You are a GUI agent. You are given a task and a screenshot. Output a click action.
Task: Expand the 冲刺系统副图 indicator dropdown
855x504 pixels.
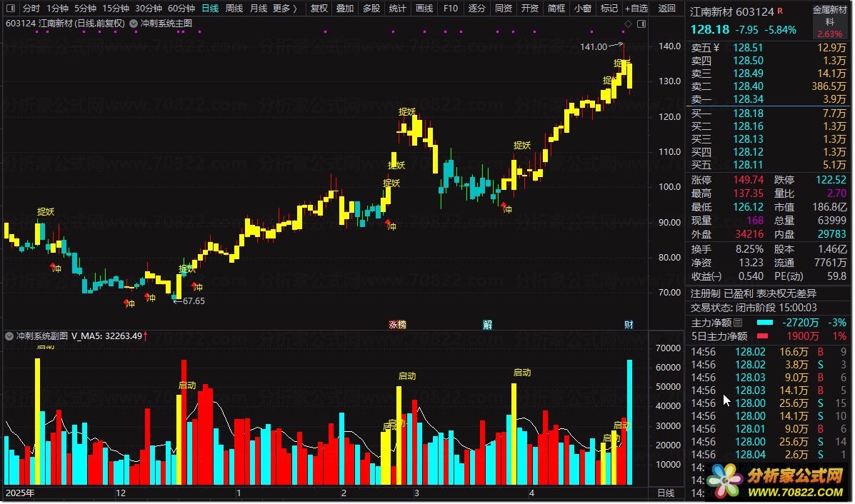(9, 336)
